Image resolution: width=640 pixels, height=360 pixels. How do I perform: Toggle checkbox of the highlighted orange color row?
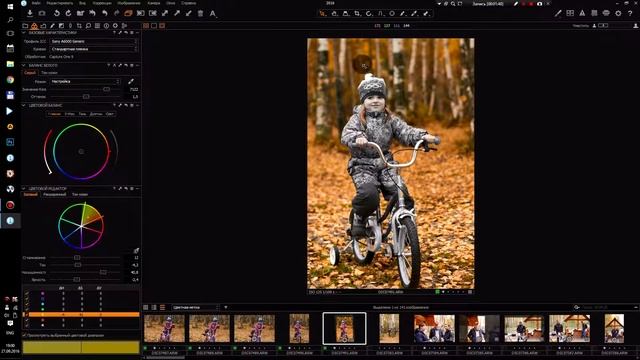coord(27,315)
